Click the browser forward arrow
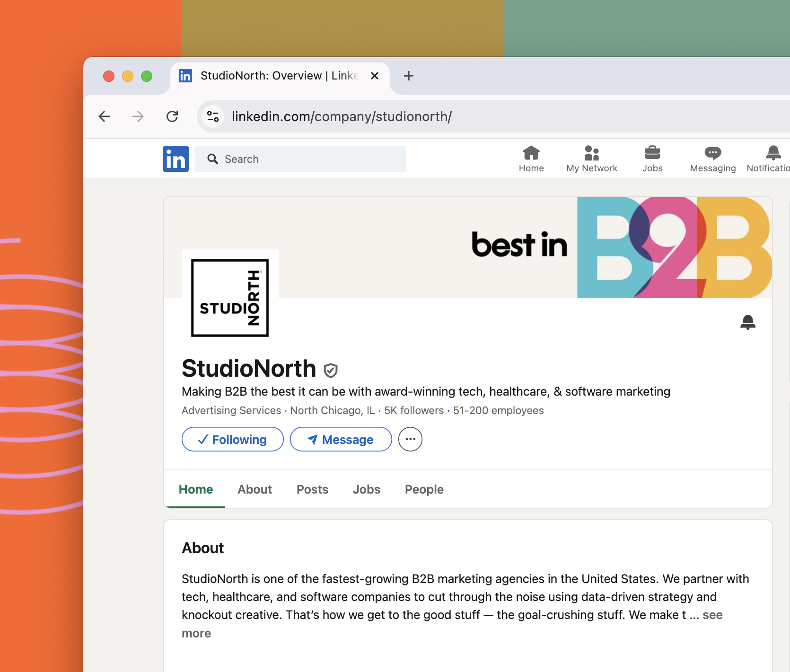 pos(138,116)
